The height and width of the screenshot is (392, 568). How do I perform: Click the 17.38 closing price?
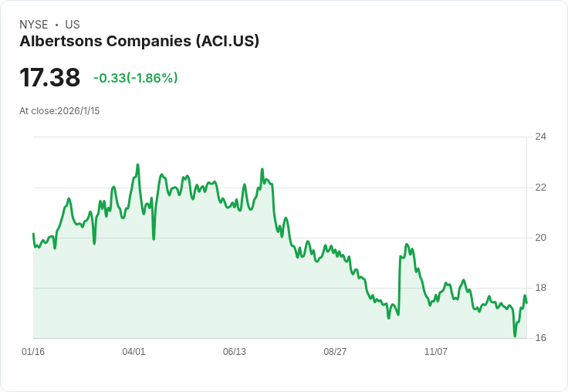click(49, 77)
